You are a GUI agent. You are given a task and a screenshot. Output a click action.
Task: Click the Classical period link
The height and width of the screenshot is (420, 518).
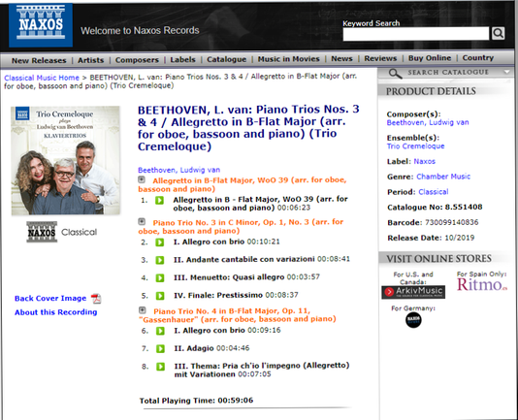pyautogui.click(x=434, y=192)
